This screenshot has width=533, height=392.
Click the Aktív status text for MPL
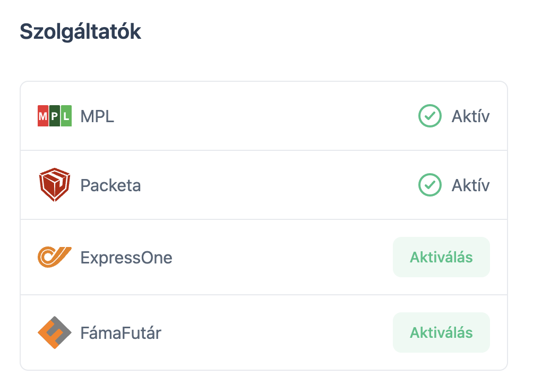470,116
